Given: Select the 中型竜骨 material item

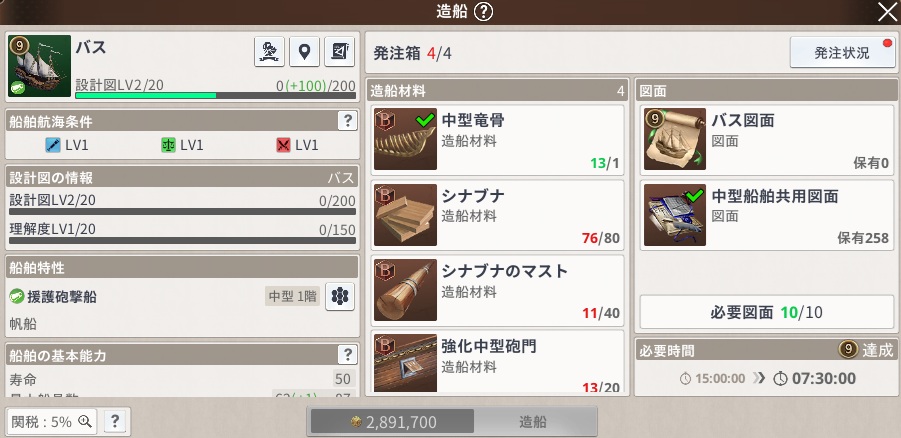Looking at the screenshot, I should coord(497,139).
